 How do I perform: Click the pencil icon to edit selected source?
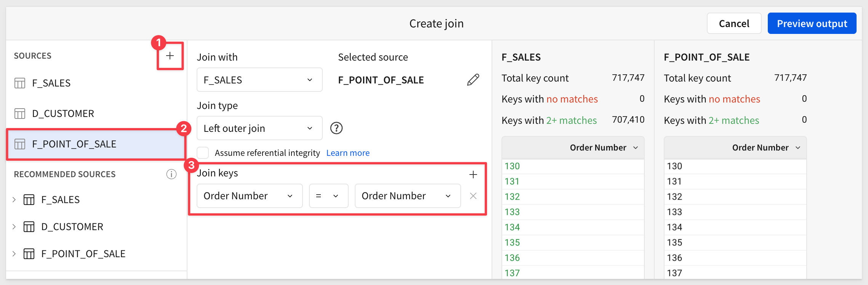click(473, 80)
